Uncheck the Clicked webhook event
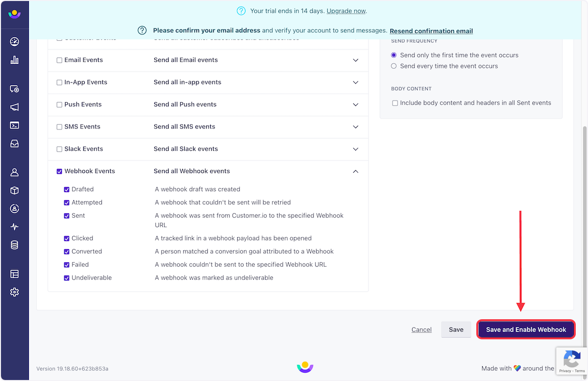The image size is (588, 381). [x=67, y=238]
